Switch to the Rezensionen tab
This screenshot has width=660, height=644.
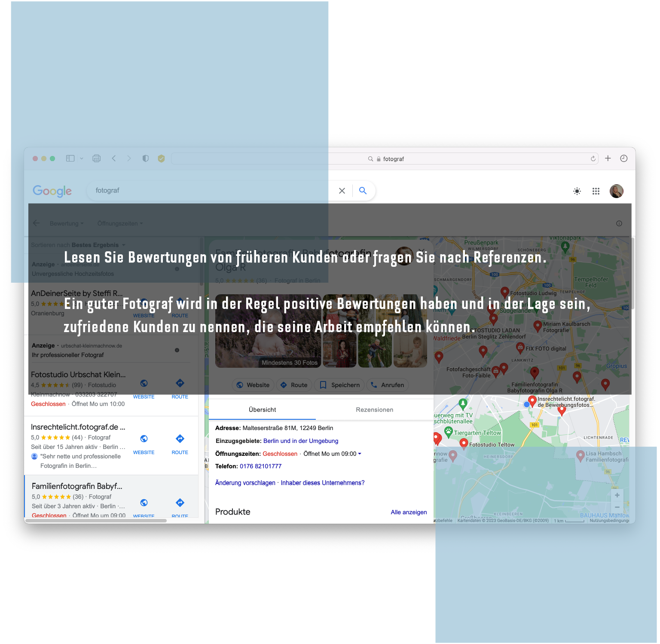(374, 410)
